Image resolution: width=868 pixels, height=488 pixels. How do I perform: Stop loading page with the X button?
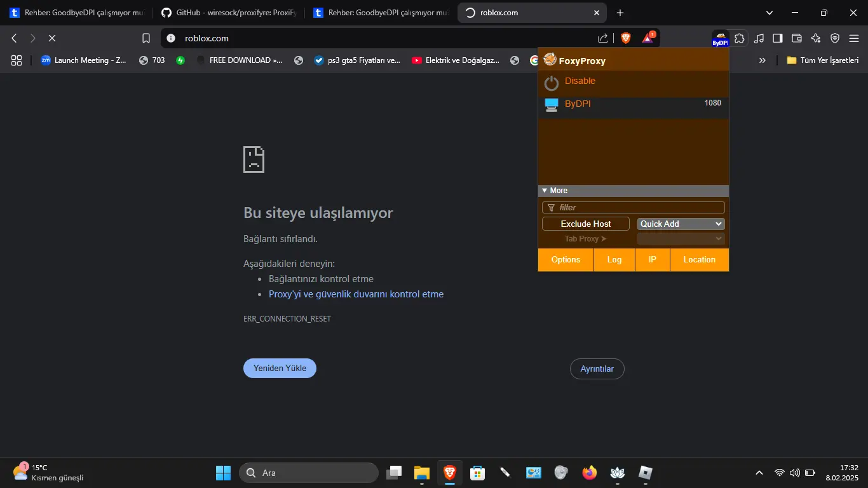[52, 38]
